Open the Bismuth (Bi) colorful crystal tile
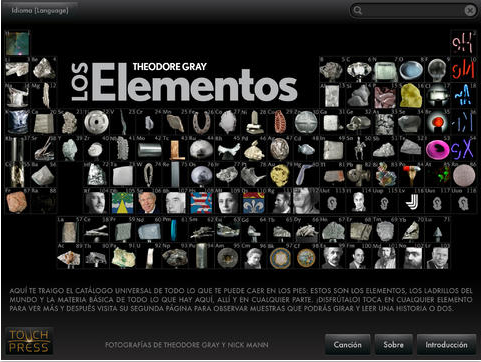481x362 pixels. click(385, 175)
